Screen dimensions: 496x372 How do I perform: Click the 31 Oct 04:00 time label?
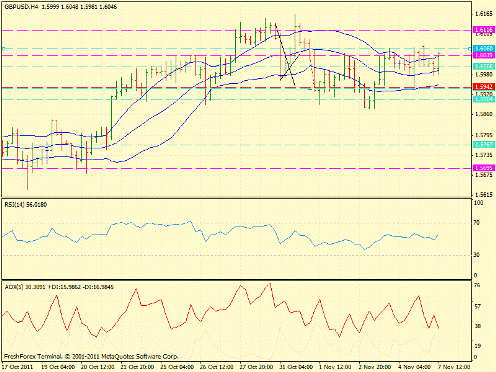(x=296, y=367)
